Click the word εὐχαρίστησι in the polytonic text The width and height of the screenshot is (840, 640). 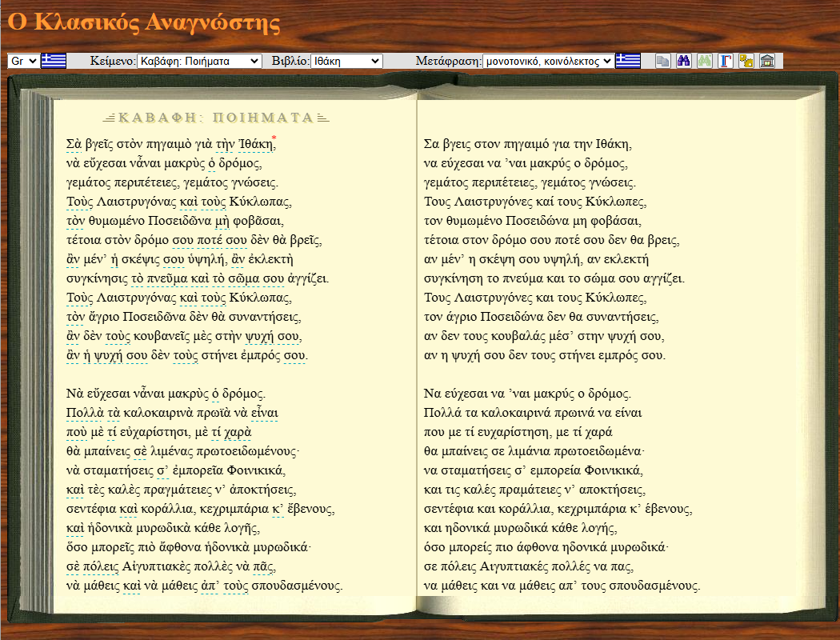pos(154,433)
